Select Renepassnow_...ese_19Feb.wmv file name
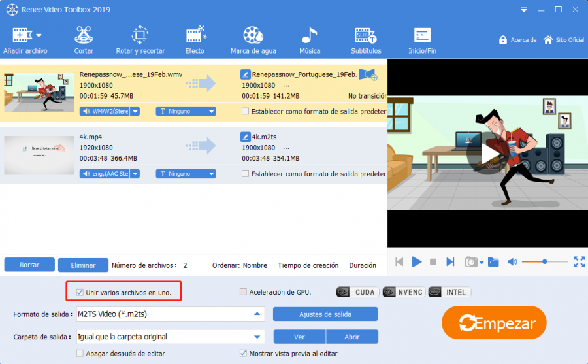The width and height of the screenshot is (588, 364). 131,74
